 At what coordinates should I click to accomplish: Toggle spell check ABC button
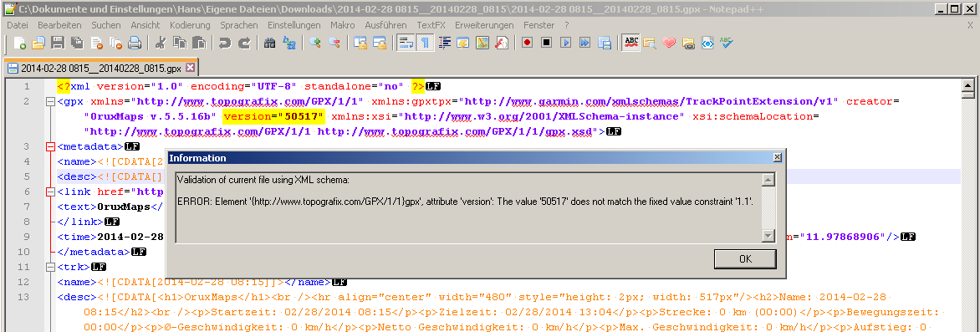pyautogui.click(x=631, y=43)
